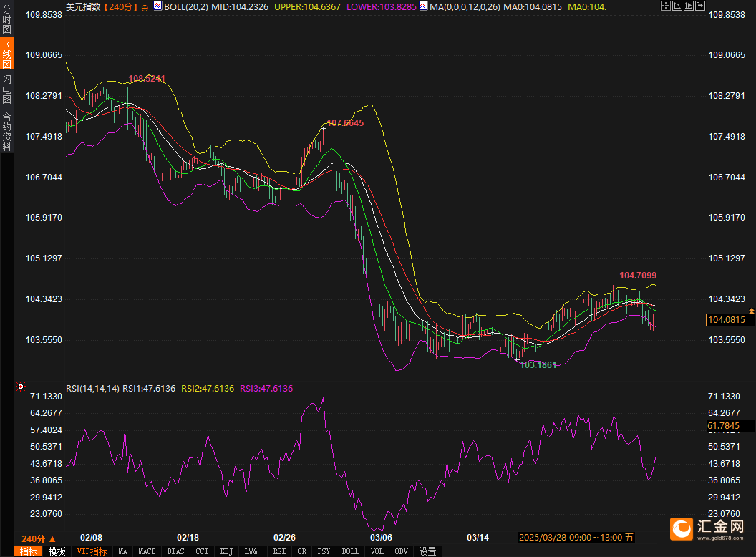Open the VIP指标 tab
This screenshot has width=756, height=557.
pyautogui.click(x=92, y=551)
